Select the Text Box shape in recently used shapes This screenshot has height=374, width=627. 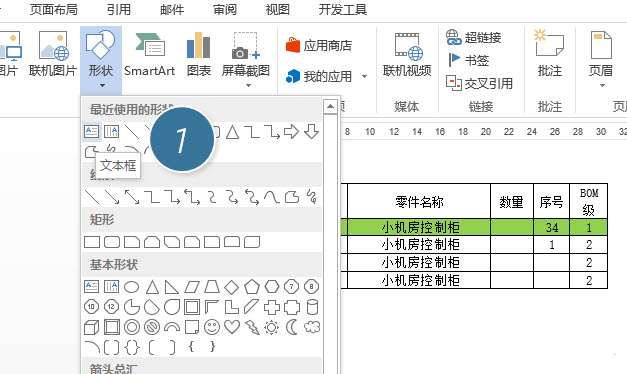pyautogui.click(x=92, y=132)
